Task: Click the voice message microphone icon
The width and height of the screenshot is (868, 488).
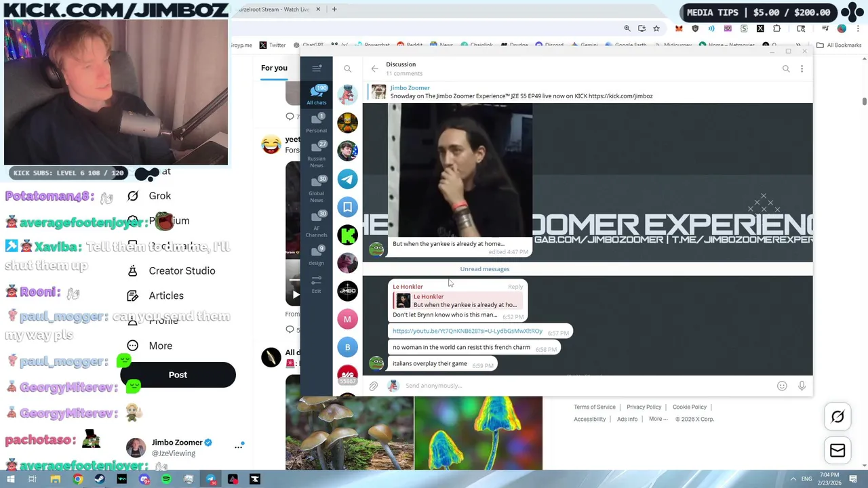Action: point(802,386)
